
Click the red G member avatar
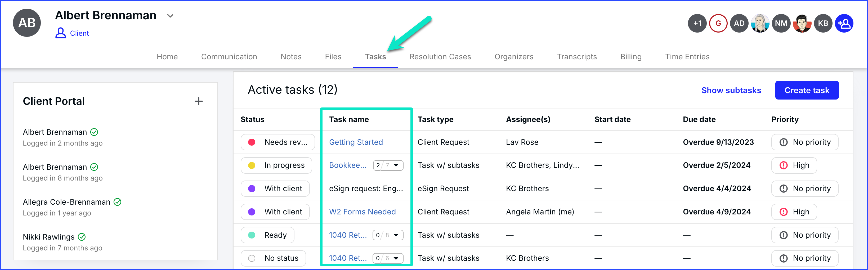718,24
